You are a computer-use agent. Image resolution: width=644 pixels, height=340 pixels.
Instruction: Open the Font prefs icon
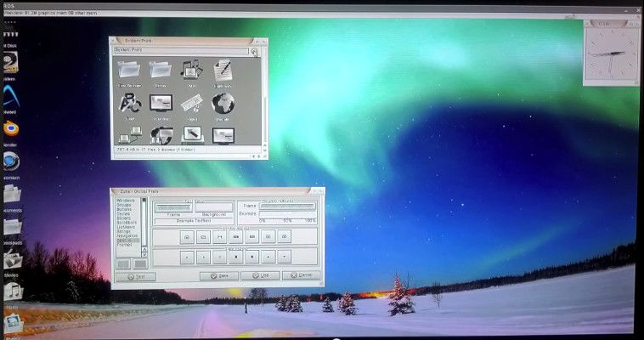[130, 104]
